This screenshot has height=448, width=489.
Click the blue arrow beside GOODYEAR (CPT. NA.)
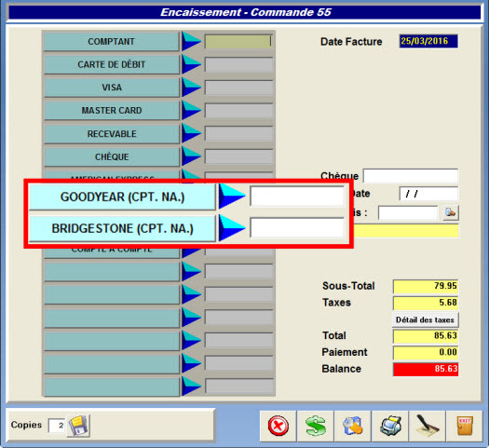pos(232,197)
